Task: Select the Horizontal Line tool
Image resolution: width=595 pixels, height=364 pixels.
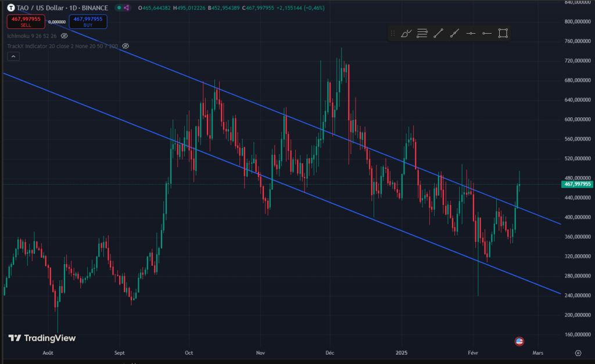Action: [x=471, y=33]
